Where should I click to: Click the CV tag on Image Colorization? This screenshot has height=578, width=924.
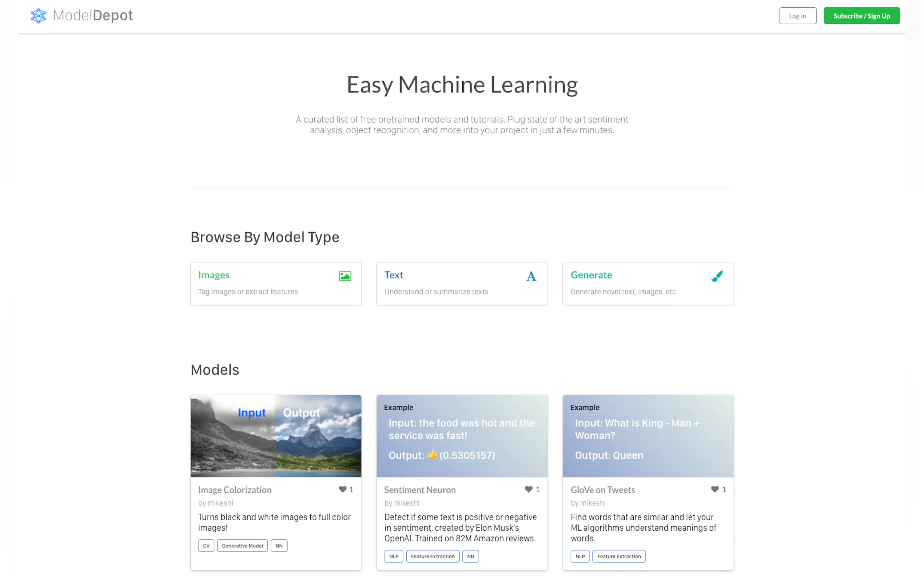[206, 546]
